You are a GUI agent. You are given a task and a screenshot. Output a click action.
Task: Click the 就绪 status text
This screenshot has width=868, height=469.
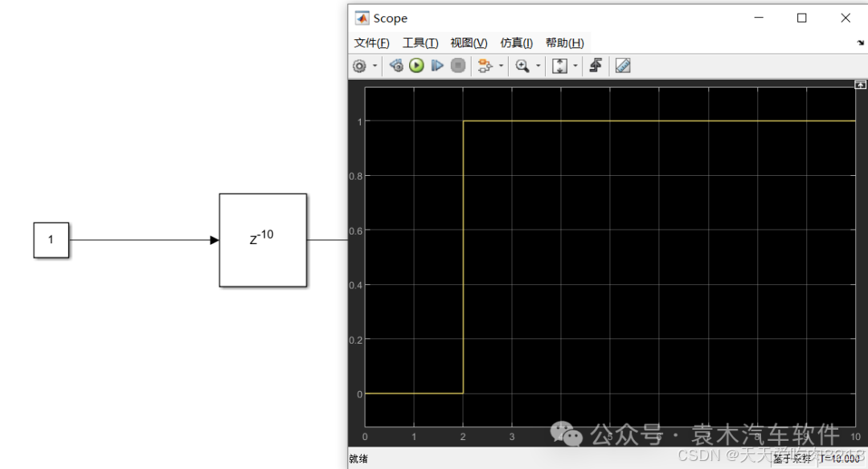[x=358, y=459]
